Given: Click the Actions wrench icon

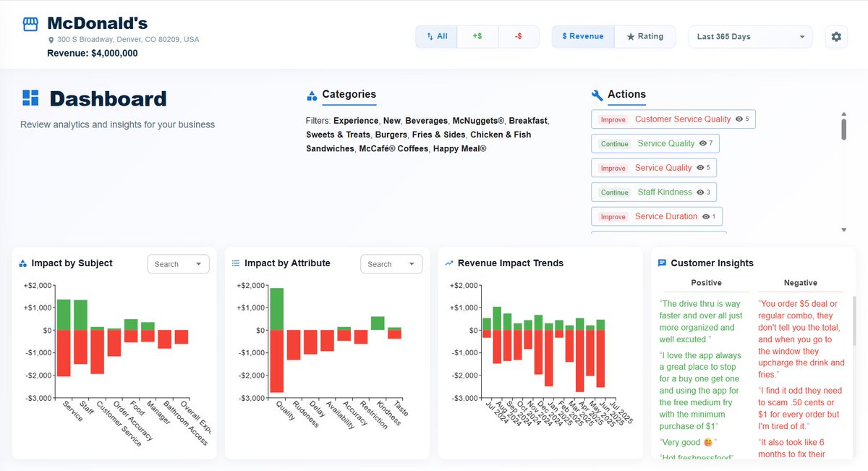Looking at the screenshot, I should click(597, 95).
